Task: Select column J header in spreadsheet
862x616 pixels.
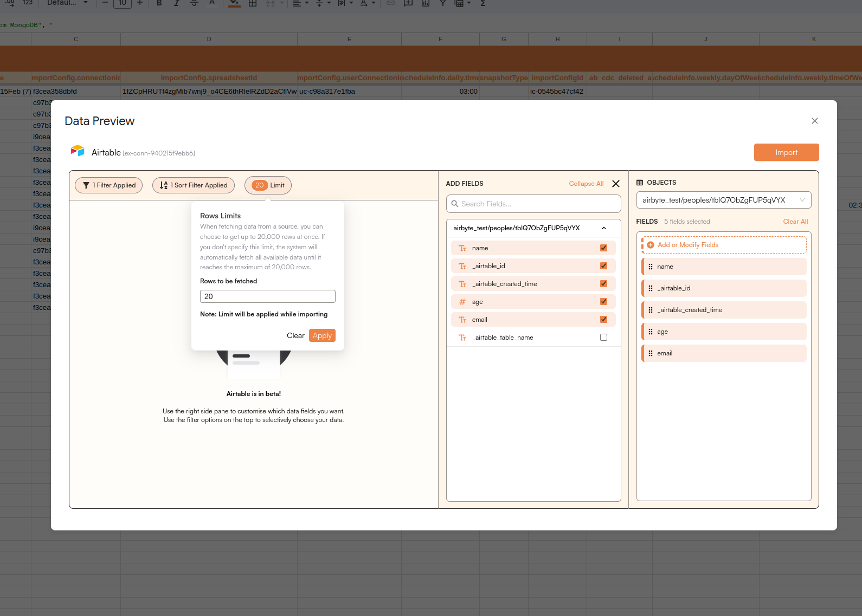Action: click(705, 39)
